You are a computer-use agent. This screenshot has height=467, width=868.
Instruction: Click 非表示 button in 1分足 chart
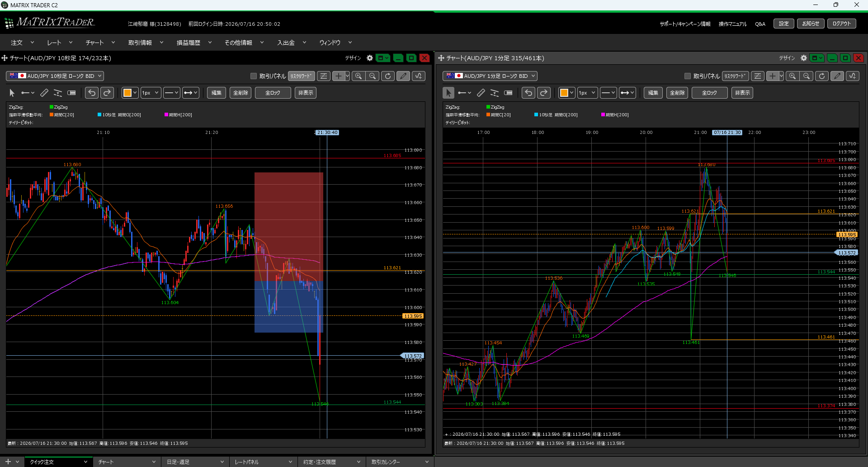pos(742,93)
